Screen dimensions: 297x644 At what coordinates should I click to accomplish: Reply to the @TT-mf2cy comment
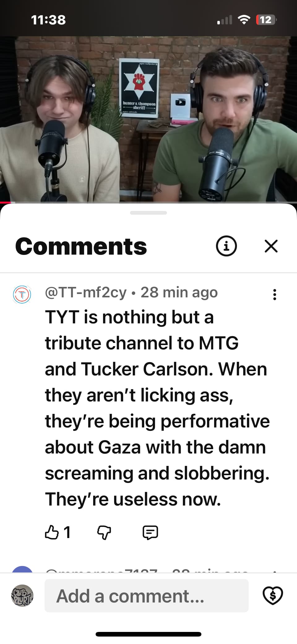tap(150, 533)
